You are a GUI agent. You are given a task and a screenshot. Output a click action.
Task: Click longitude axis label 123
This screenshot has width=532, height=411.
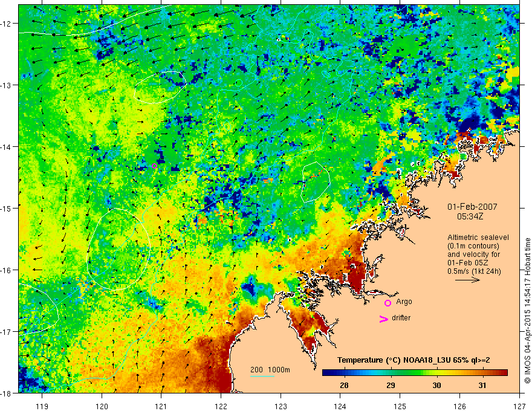coord(281,406)
